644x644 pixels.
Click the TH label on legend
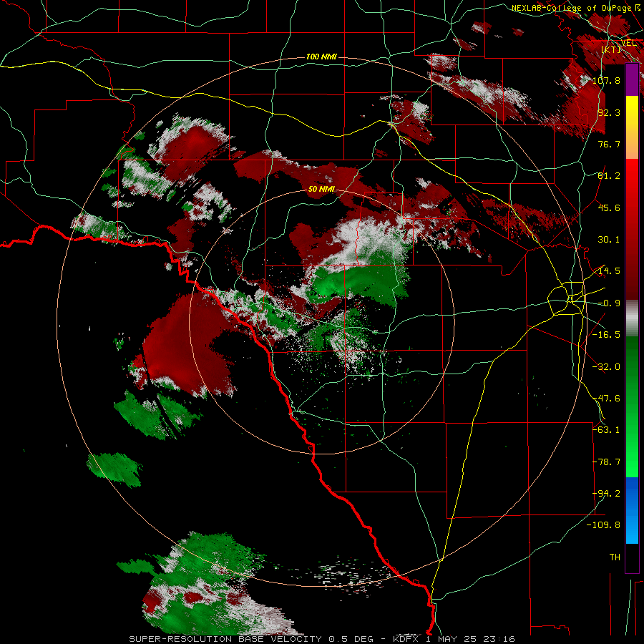click(615, 557)
